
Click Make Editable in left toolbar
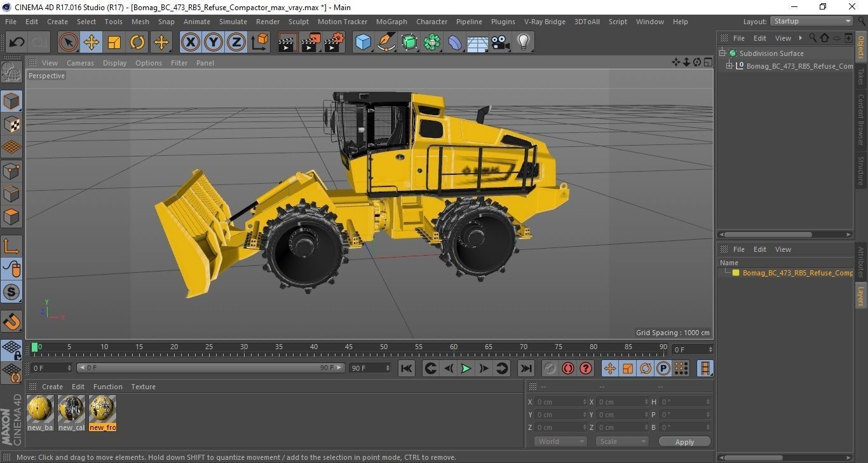[11, 73]
